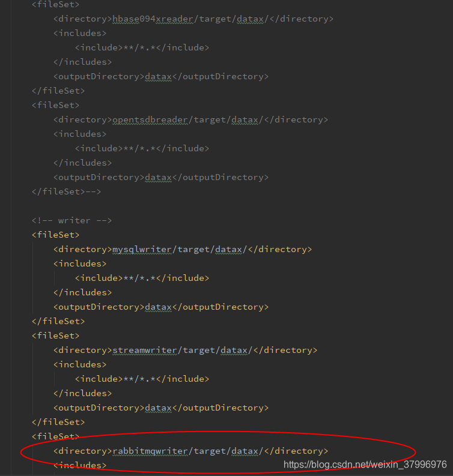Image resolution: width=453 pixels, height=476 pixels.
Task: Click the '<!-- writer -->' comment line
Action: click(x=71, y=220)
